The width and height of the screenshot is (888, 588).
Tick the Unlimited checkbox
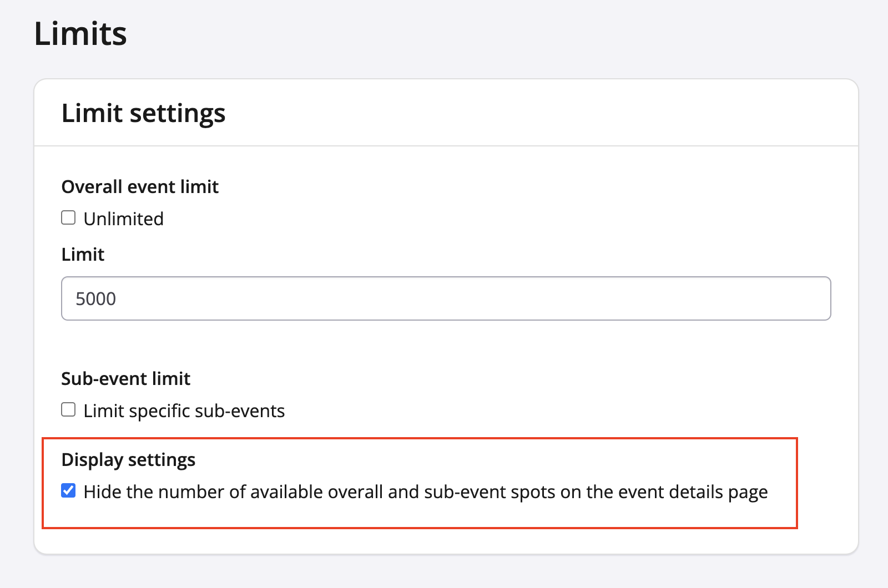pyautogui.click(x=68, y=218)
